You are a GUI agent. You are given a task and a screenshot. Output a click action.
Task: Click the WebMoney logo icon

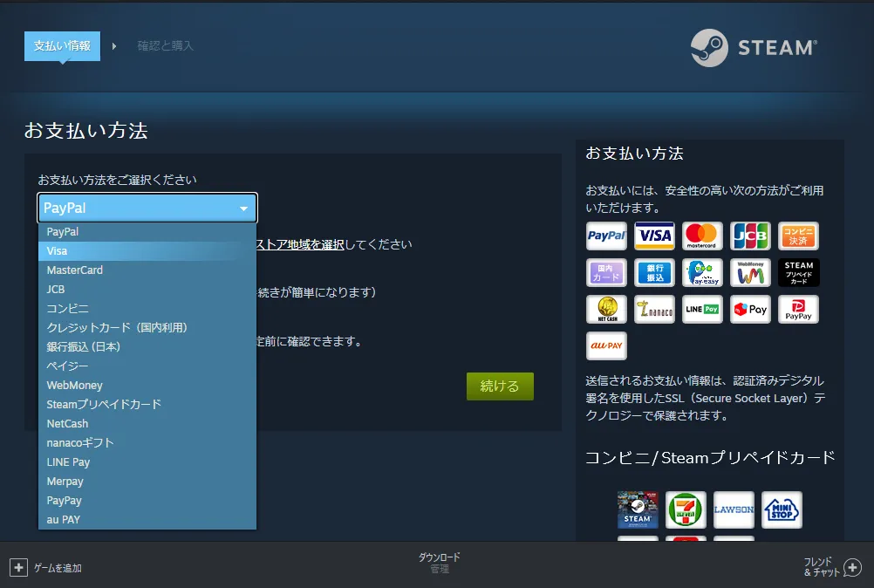pos(750,272)
